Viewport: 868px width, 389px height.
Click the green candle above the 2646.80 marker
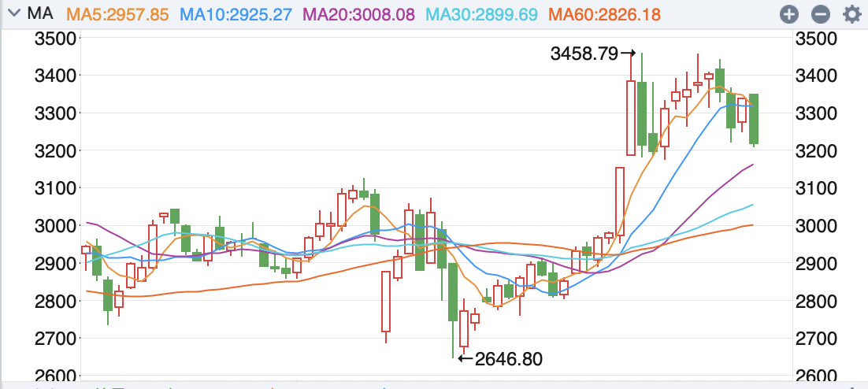453,291
